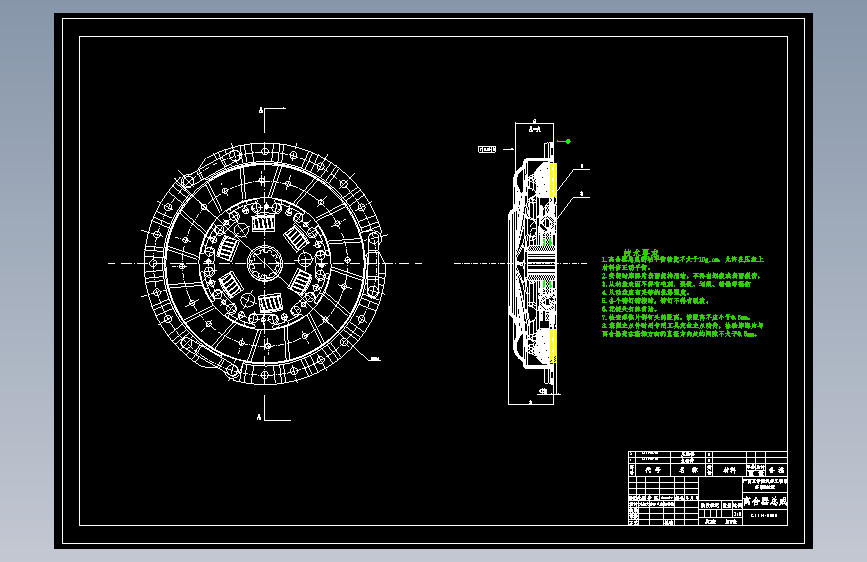
Task: Click the 材料 header cell in parts list
Action: [x=729, y=470]
